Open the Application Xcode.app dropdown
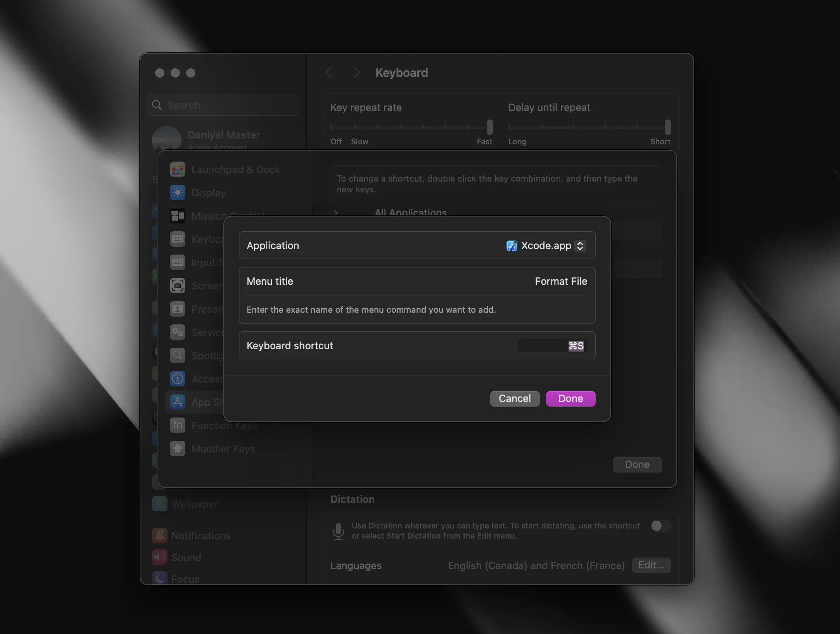Viewport: 840px width, 634px height. [x=580, y=246]
